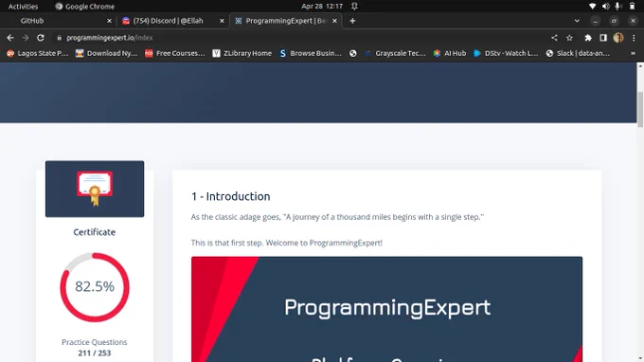The width and height of the screenshot is (644, 362).
Task: Select the ProgrammingExpert tab
Action: coord(285,21)
